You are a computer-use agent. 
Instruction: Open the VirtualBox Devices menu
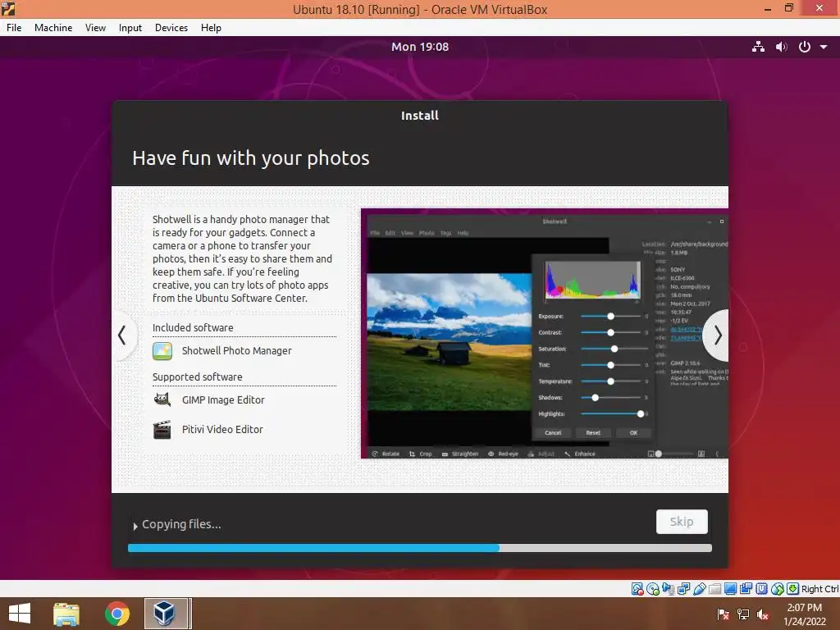tap(171, 28)
